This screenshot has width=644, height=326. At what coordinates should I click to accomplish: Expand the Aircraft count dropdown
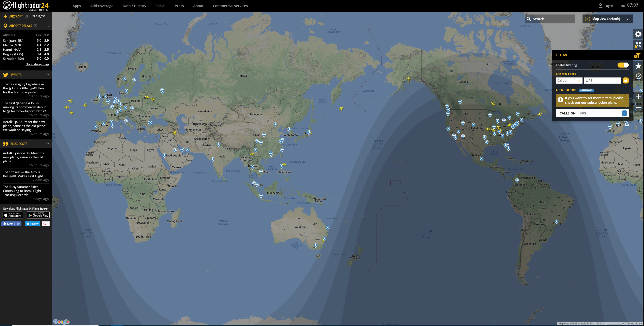pyautogui.click(x=41, y=16)
